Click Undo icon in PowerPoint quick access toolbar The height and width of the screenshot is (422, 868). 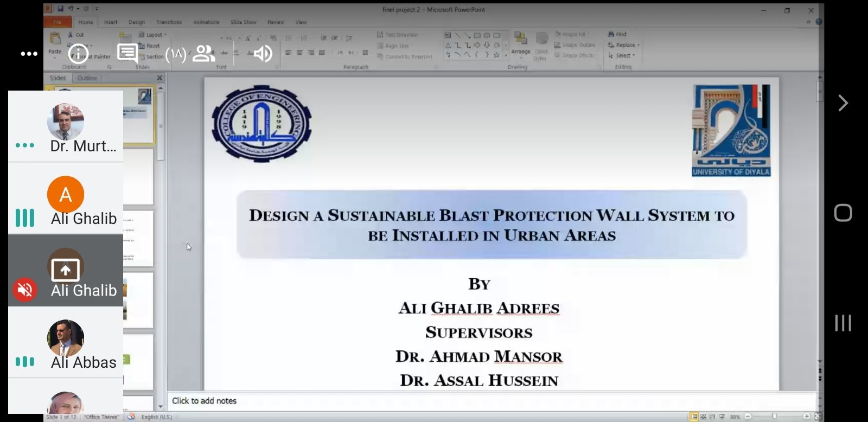(x=70, y=9)
